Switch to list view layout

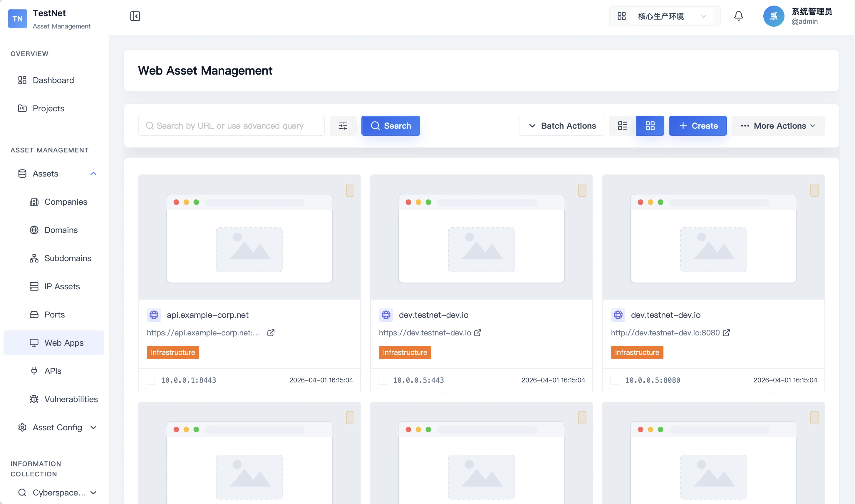click(622, 126)
